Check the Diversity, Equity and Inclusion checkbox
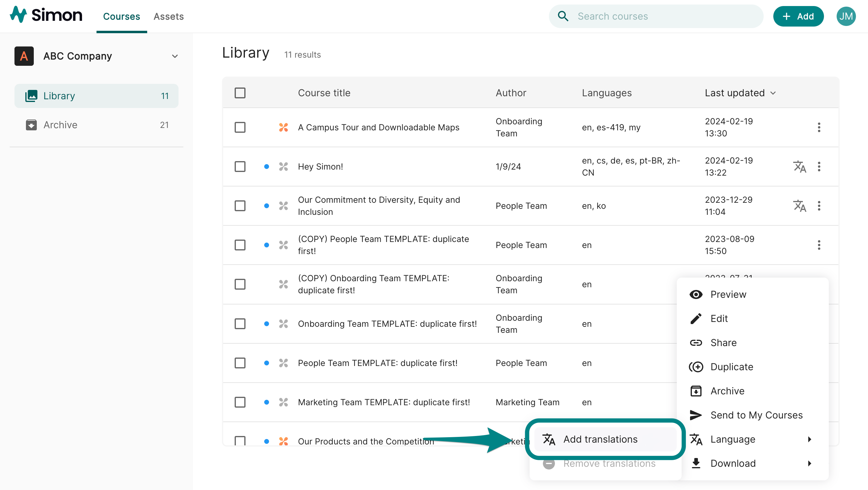 [240, 206]
